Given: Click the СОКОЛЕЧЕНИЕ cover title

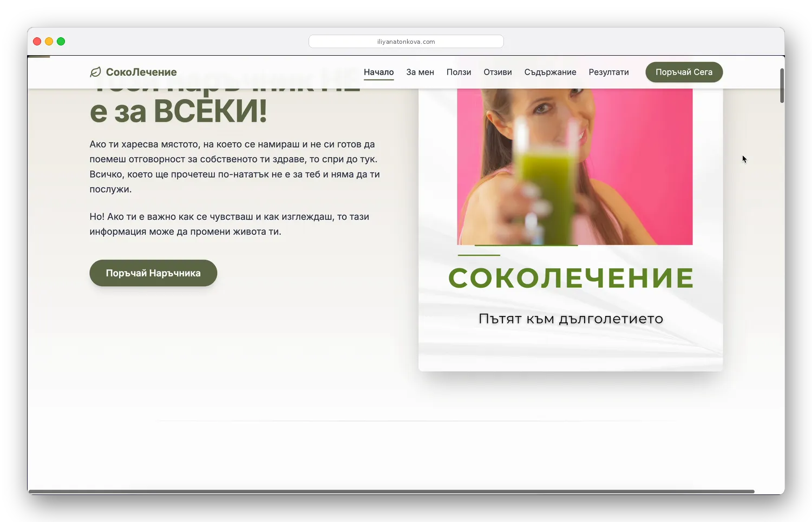Looking at the screenshot, I should point(571,278).
